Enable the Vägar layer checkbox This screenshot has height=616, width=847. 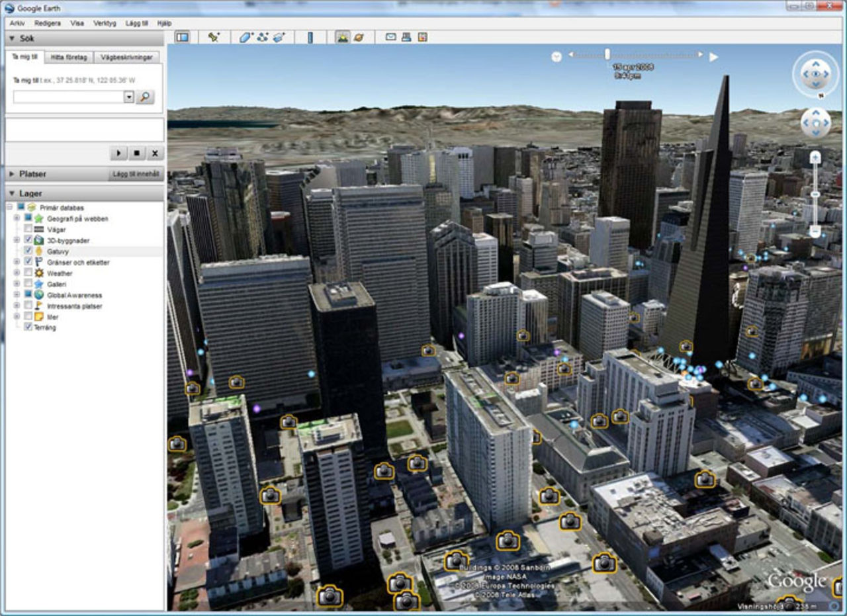pyautogui.click(x=28, y=229)
